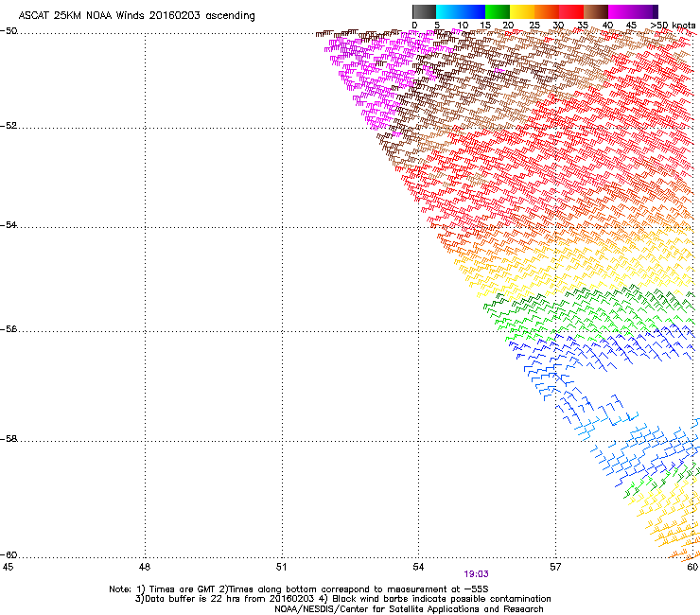Click latitude label -58
The image size is (700, 615).
[x=9, y=439]
